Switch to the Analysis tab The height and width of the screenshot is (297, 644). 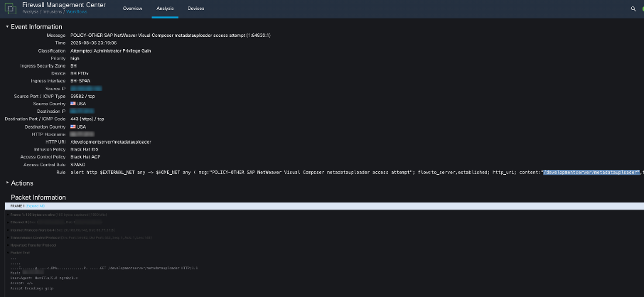(165, 8)
